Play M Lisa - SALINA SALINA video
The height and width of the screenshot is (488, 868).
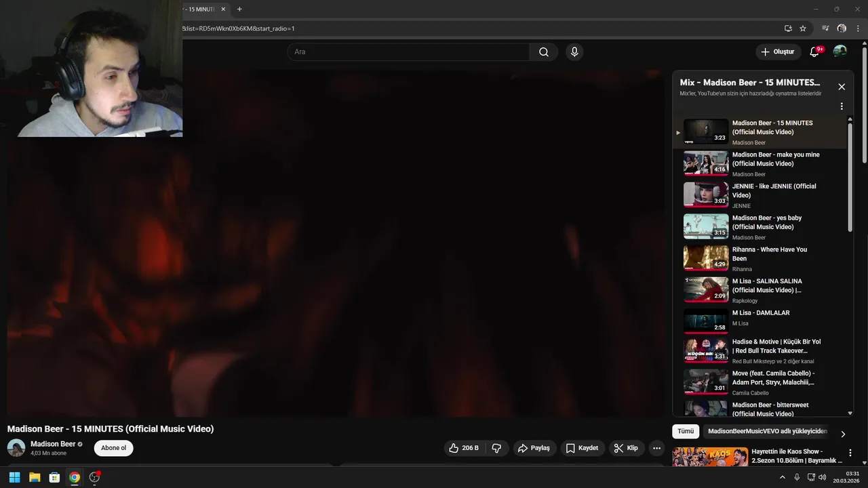coord(759,290)
